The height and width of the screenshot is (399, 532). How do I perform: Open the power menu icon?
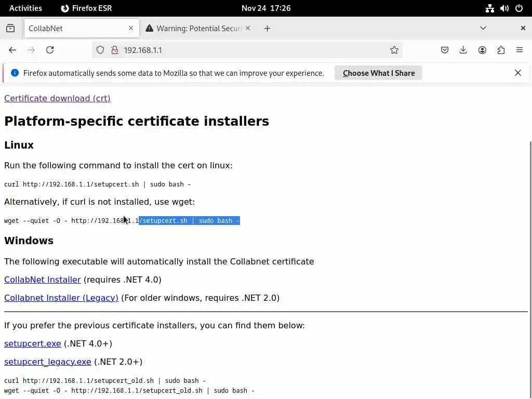point(519,8)
